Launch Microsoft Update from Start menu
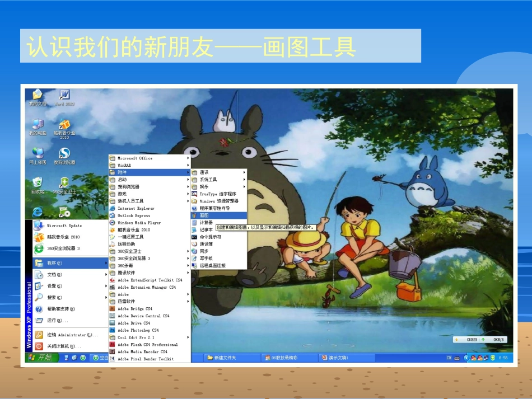The height and width of the screenshot is (399, 532). coord(70,226)
